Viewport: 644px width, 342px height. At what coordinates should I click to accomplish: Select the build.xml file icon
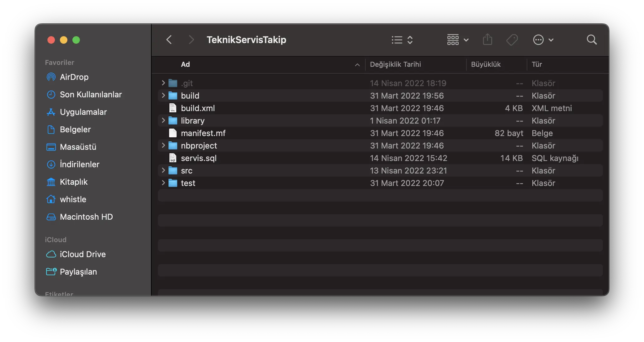pyautogui.click(x=173, y=108)
